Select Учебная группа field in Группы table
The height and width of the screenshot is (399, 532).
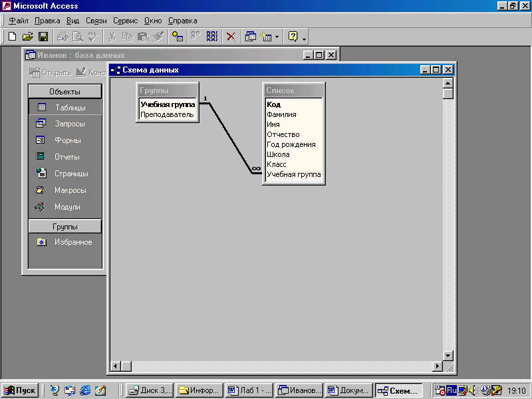click(x=168, y=104)
